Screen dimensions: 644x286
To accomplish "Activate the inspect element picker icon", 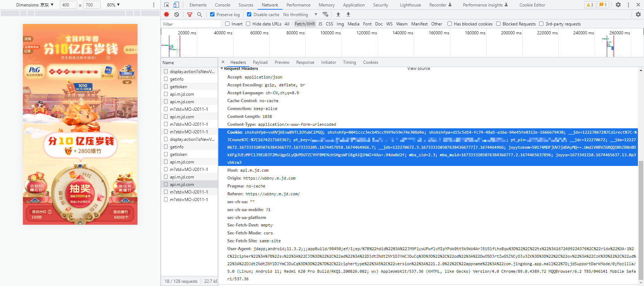I will pyautogui.click(x=166, y=5).
